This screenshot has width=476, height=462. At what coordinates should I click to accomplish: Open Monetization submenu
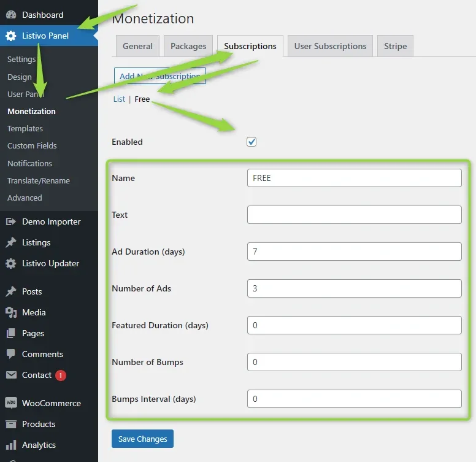coord(31,112)
